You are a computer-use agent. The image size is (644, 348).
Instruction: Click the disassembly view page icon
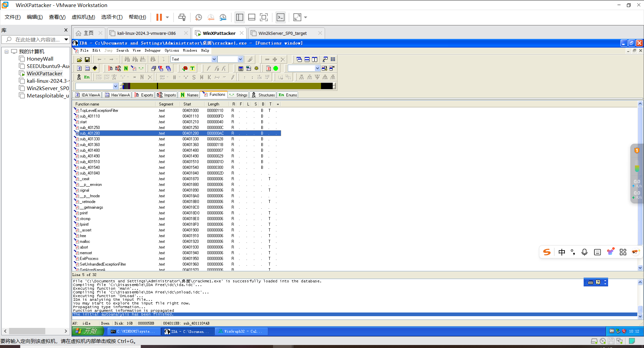79,68
